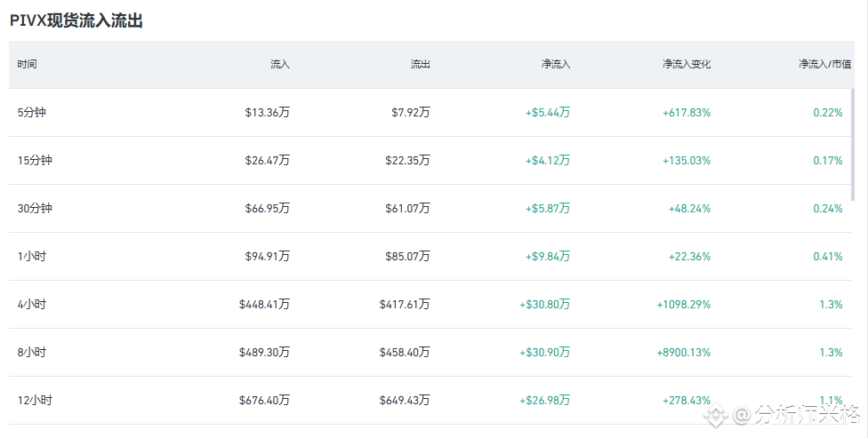The image size is (868, 438).
Task: Select the 4小时 row label
Action: [x=31, y=305]
